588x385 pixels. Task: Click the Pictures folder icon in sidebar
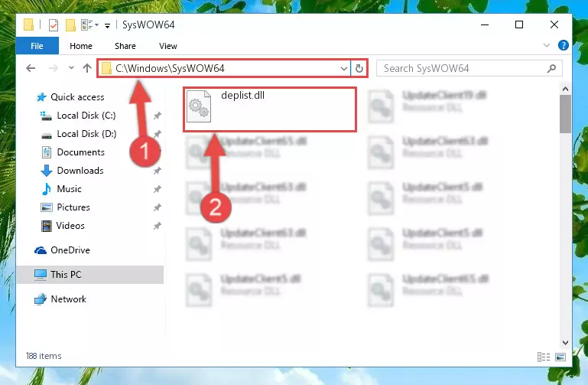click(47, 207)
